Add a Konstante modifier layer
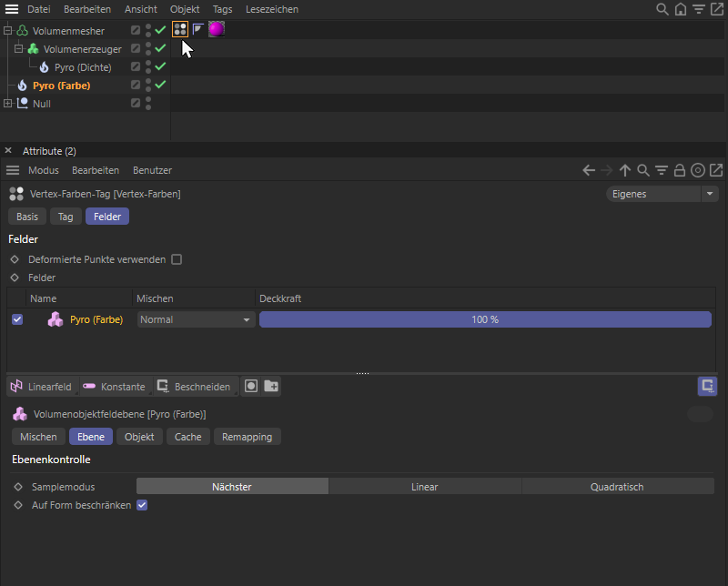Image resolution: width=728 pixels, height=586 pixels. coord(115,387)
